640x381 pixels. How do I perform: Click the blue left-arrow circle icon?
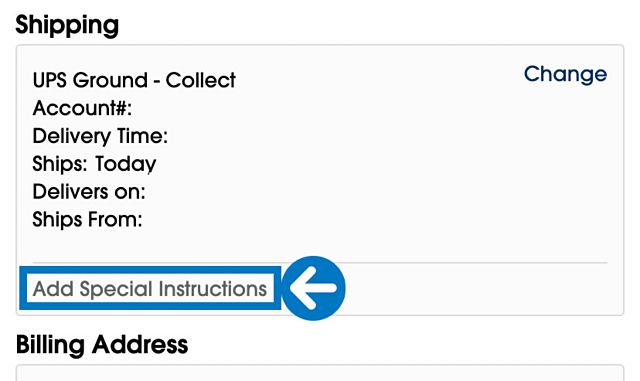(313, 288)
